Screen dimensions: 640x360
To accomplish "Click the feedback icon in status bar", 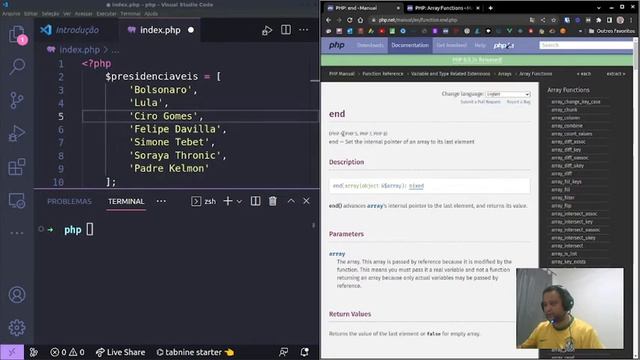I will pos(283,352).
